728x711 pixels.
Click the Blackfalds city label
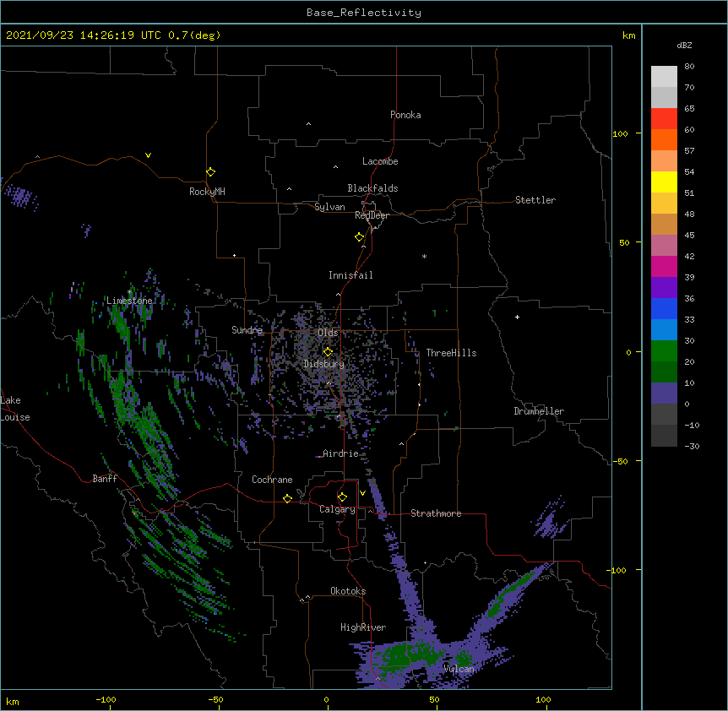click(372, 188)
